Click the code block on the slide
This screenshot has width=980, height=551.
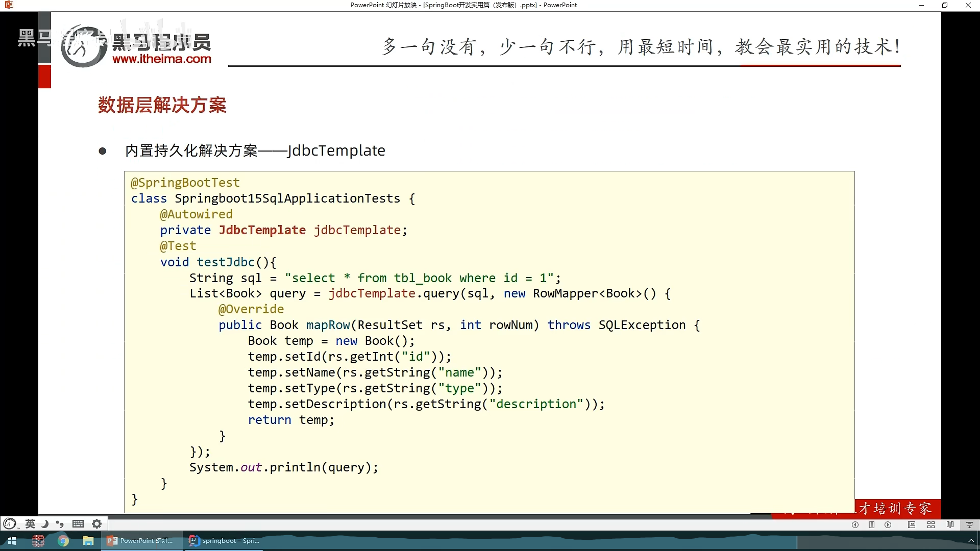pos(489,342)
